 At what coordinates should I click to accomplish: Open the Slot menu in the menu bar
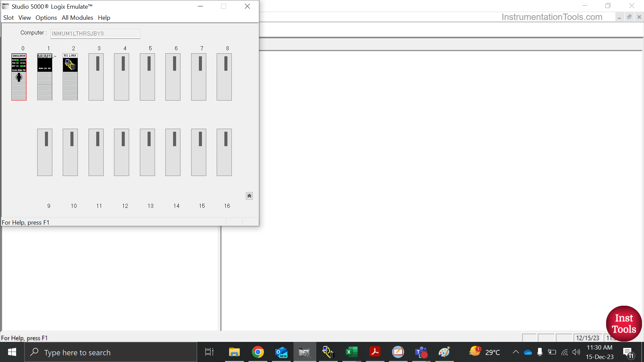(x=8, y=18)
